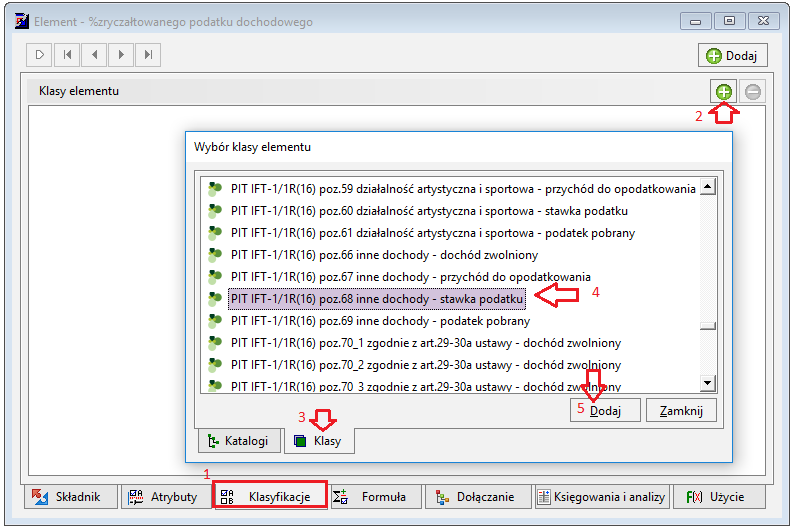Image resolution: width=794 pixels, height=530 pixels.
Task: Go to first record navigation arrow
Action: click(67, 55)
